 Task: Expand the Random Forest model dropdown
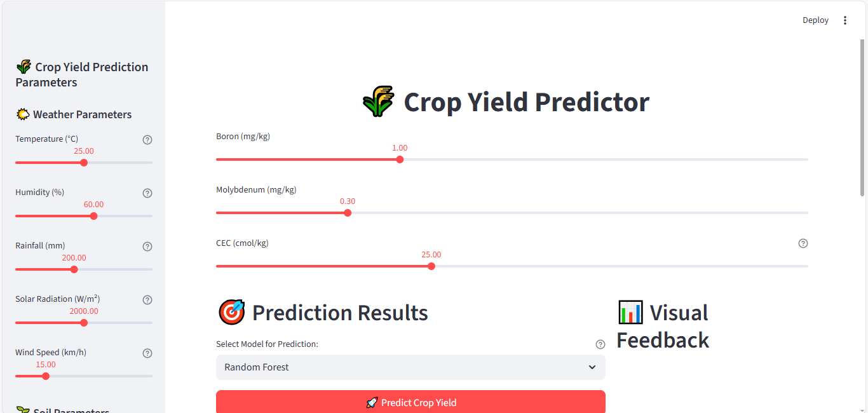click(x=410, y=367)
